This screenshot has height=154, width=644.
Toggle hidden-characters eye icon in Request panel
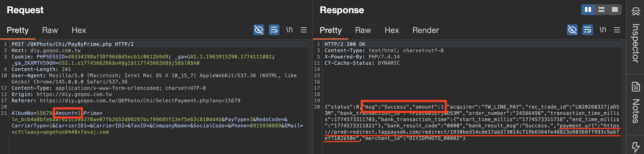point(259,30)
